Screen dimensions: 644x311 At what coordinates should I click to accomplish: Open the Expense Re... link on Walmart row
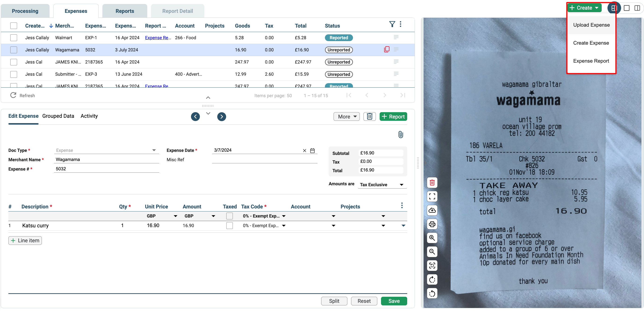158,37
